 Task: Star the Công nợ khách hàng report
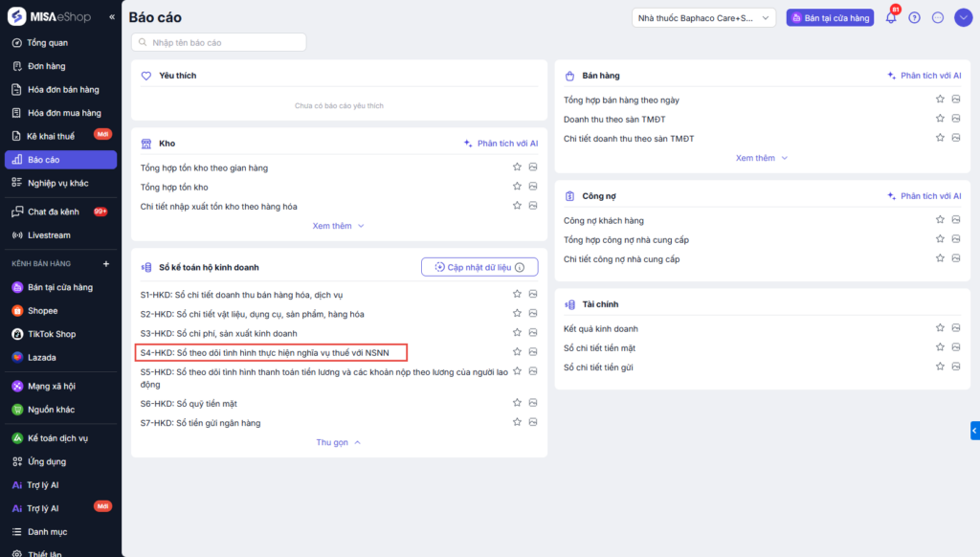(x=941, y=221)
